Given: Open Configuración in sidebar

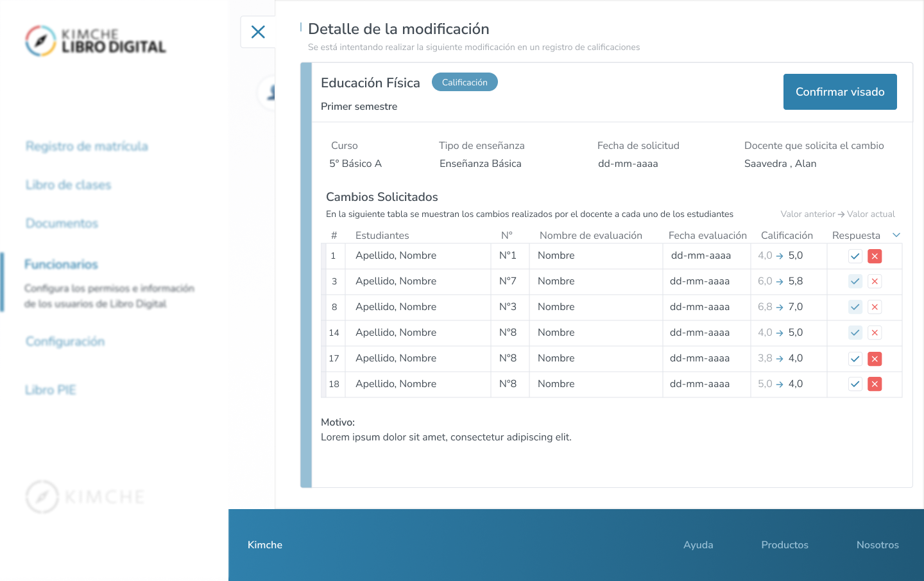Looking at the screenshot, I should point(65,342).
